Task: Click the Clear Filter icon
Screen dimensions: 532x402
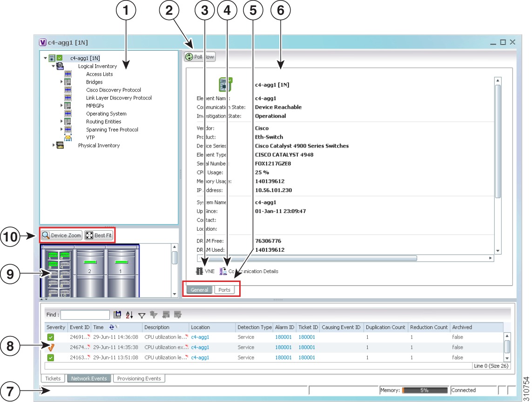Action: coord(154,315)
